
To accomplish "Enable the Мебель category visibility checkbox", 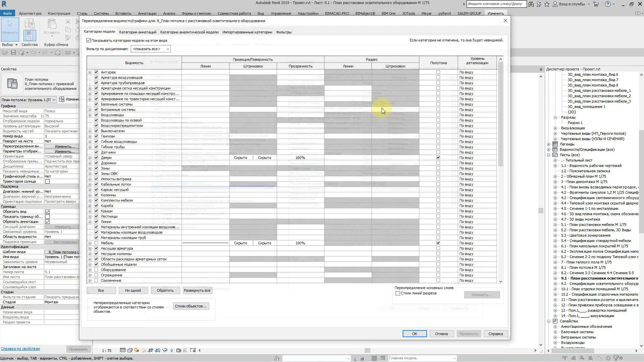I will [96, 243].
